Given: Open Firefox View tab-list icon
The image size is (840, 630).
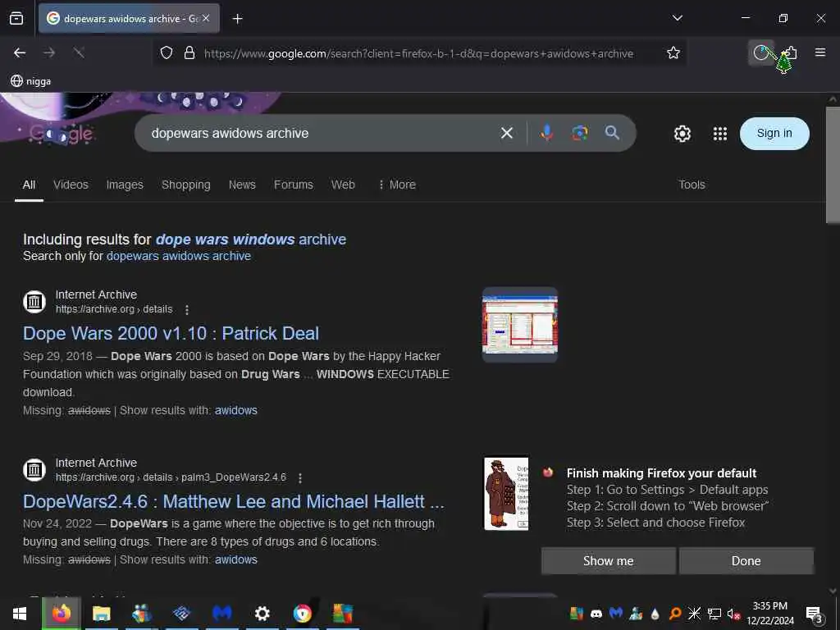Looking at the screenshot, I should point(16,18).
